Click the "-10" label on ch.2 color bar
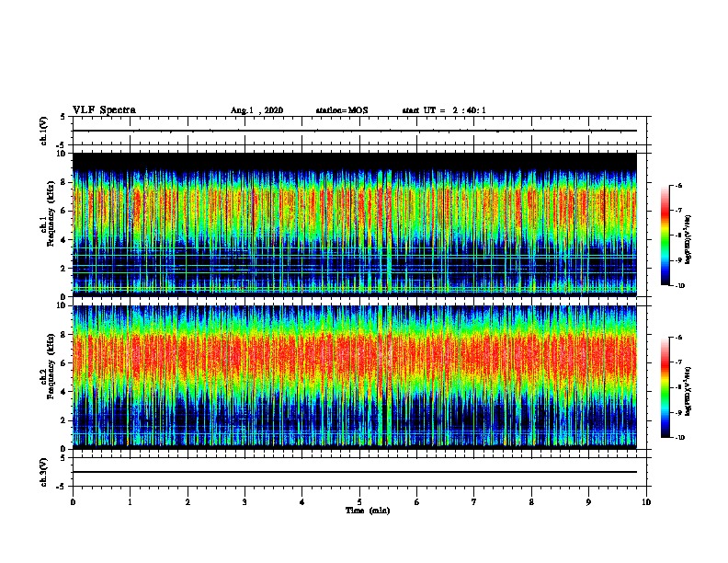Viewport: 728px width, 563px height. [679, 438]
